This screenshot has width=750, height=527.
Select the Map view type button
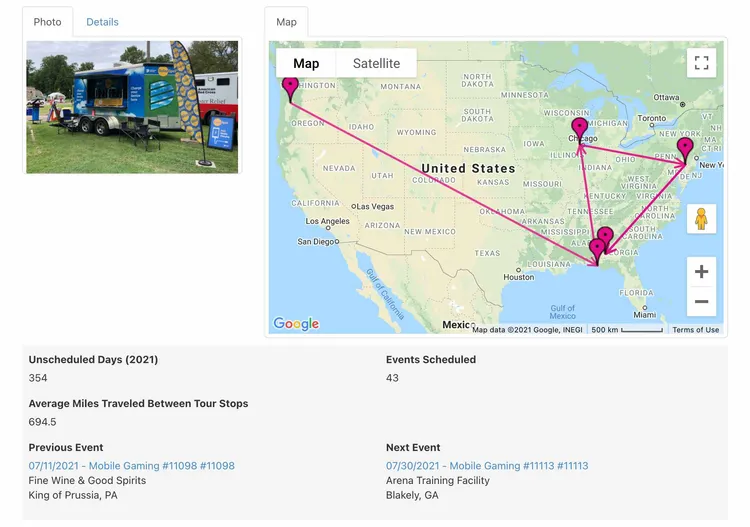click(x=306, y=63)
